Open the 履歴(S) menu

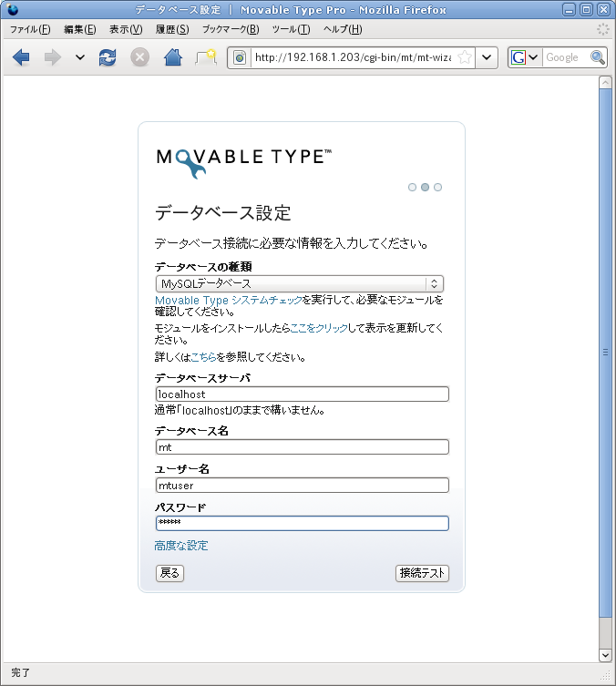172,29
